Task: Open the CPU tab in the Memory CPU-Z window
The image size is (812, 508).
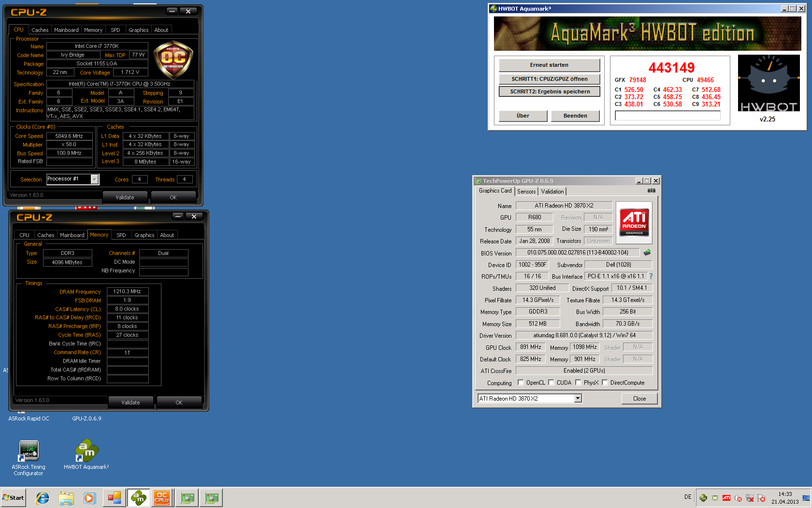Action: coord(25,235)
